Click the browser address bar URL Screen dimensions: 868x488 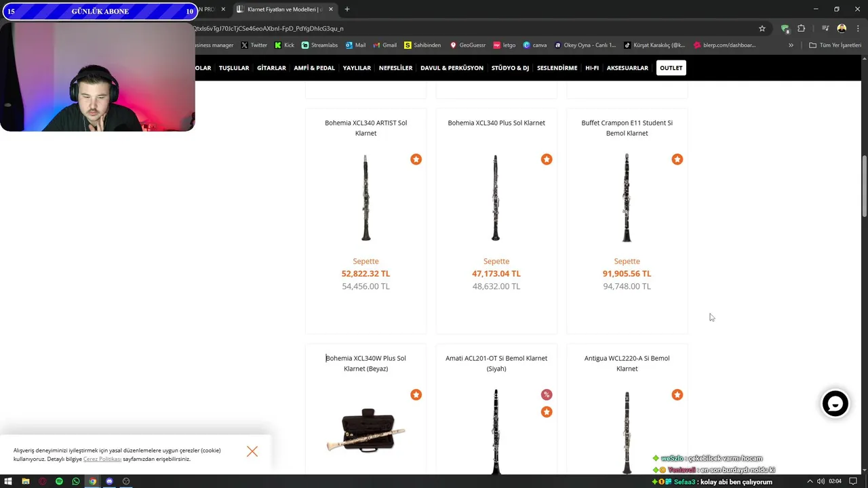tap(268, 28)
